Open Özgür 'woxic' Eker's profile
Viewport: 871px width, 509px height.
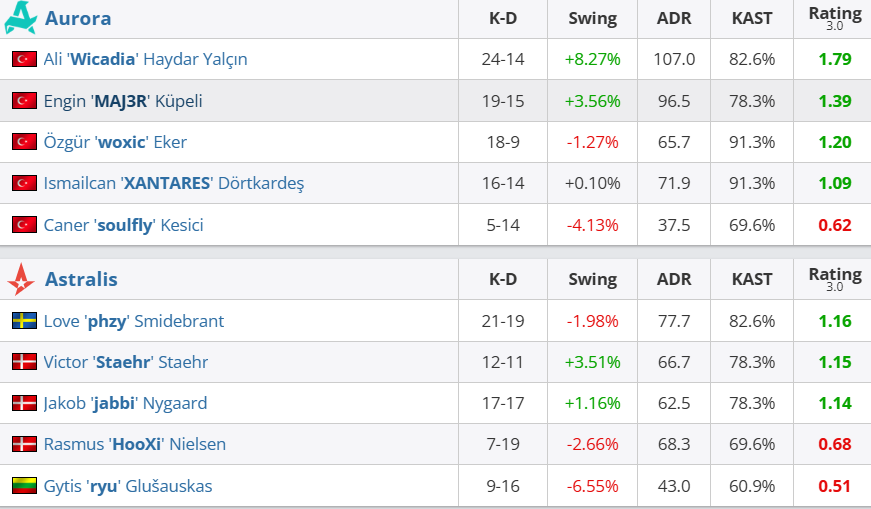coord(115,142)
